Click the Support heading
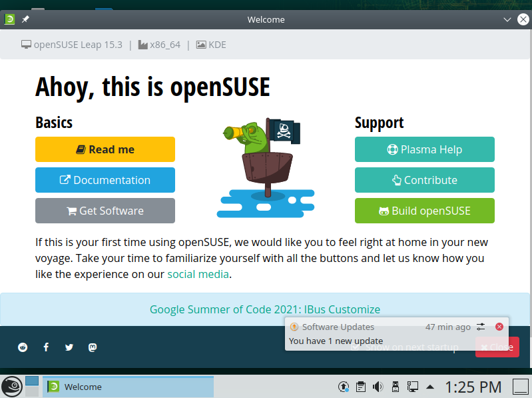532x398 pixels. click(380, 123)
